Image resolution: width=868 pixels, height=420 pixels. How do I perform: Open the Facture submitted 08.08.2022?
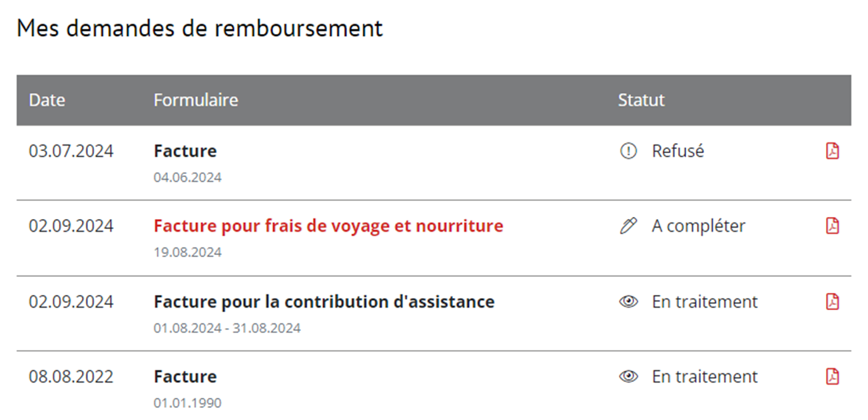point(185,377)
